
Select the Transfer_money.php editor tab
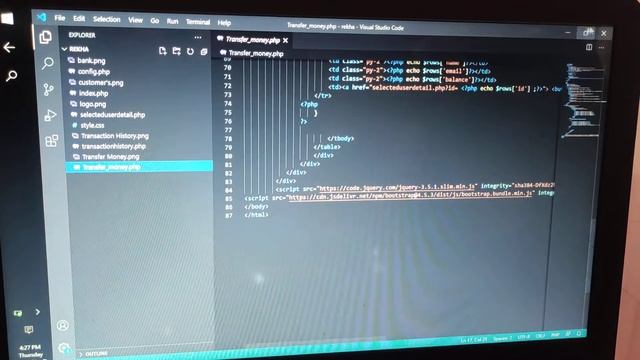(252, 40)
